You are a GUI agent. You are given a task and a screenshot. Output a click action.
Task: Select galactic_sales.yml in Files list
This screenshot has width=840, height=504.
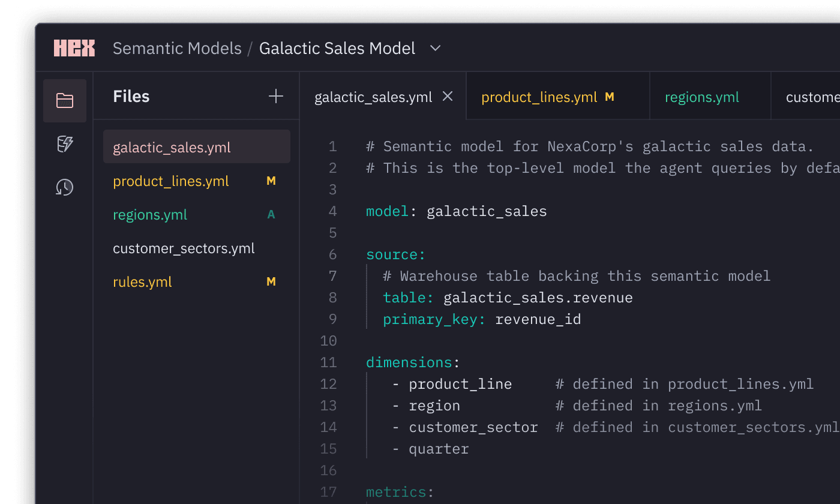pyautogui.click(x=197, y=147)
